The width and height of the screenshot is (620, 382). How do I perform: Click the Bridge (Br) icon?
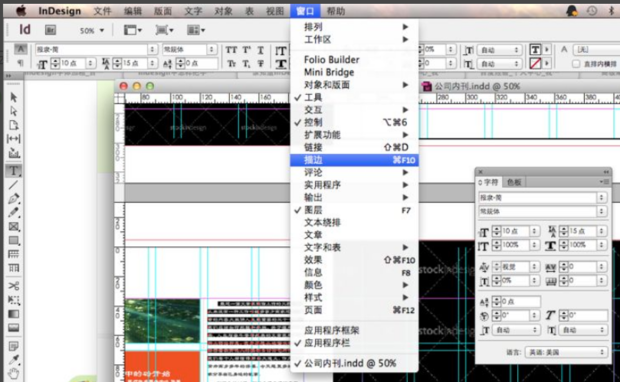click(x=50, y=30)
